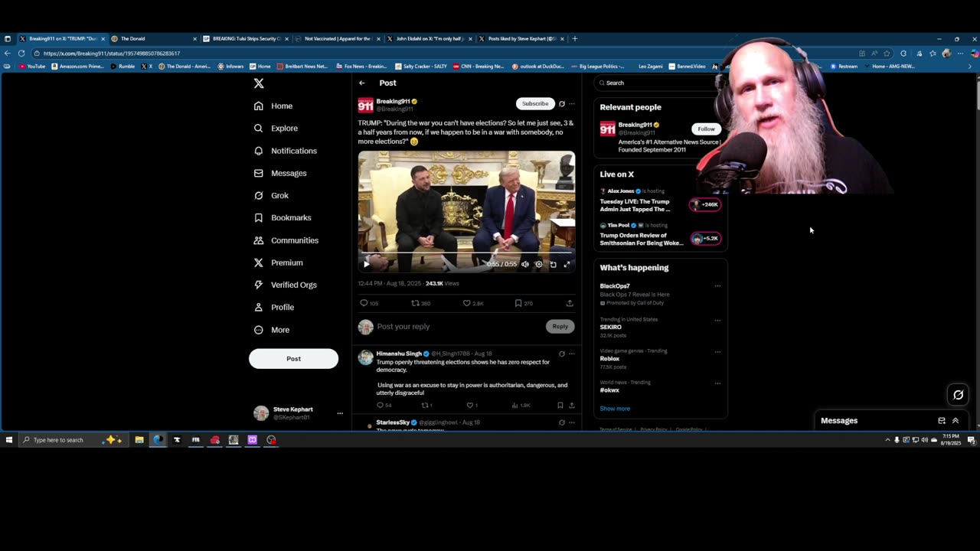Image resolution: width=980 pixels, height=551 pixels.
Task: Open Messages in the left sidebar
Action: [x=280, y=173]
